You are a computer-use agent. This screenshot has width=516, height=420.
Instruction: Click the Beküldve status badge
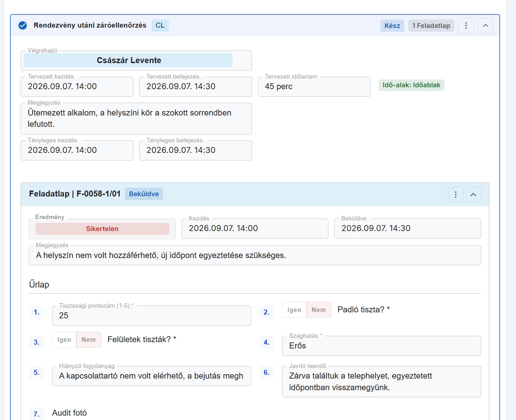point(144,194)
